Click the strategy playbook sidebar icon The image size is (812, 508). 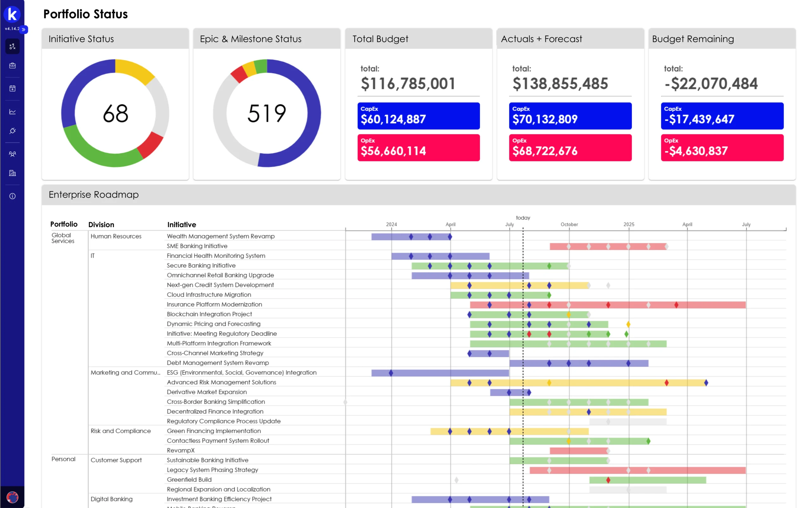tap(12, 46)
